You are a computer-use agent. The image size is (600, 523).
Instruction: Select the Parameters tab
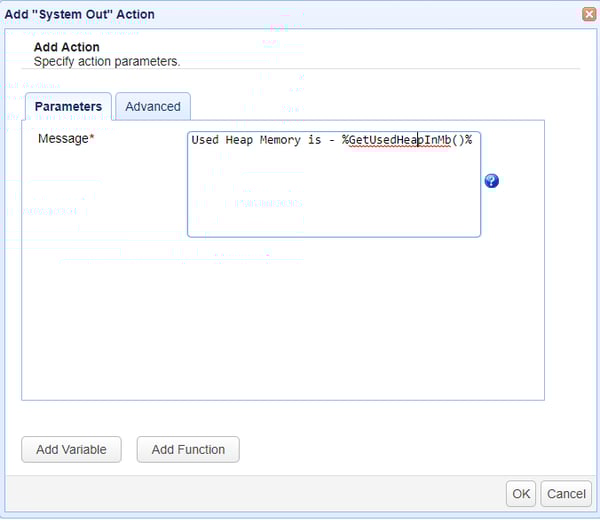(68, 106)
